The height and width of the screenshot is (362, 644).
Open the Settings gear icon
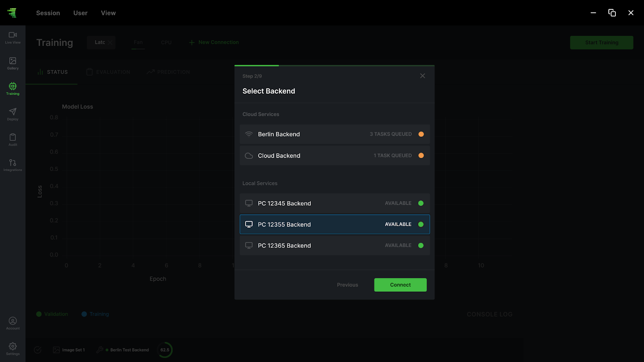click(13, 346)
